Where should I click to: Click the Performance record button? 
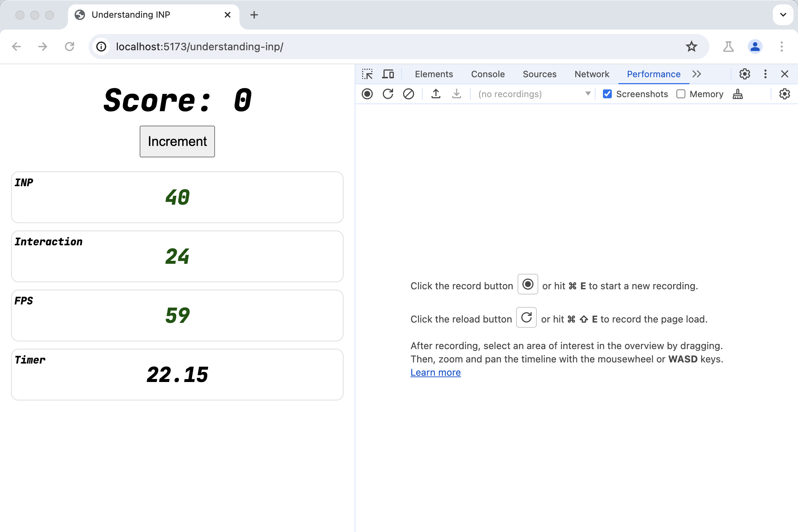point(368,94)
